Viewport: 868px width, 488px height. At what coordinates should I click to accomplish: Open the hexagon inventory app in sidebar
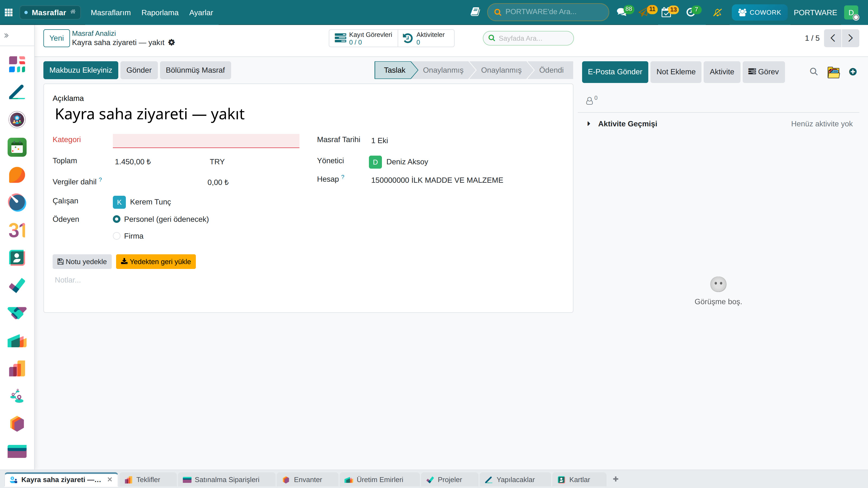17,424
